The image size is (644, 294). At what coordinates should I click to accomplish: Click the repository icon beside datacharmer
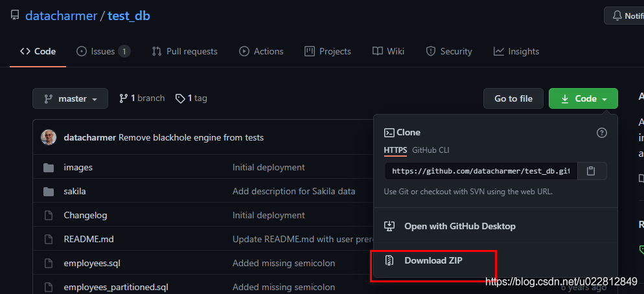point(15,16)
